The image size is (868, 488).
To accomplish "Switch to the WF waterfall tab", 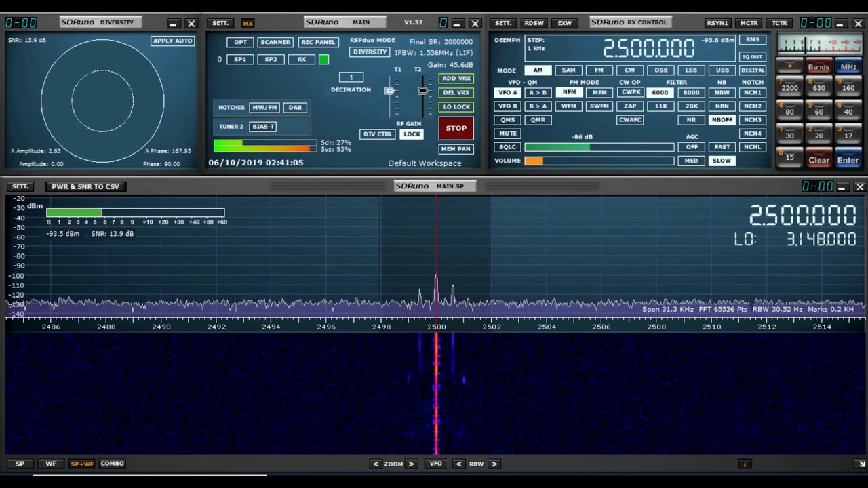I will pyautogui.click(x=51, y=464).
